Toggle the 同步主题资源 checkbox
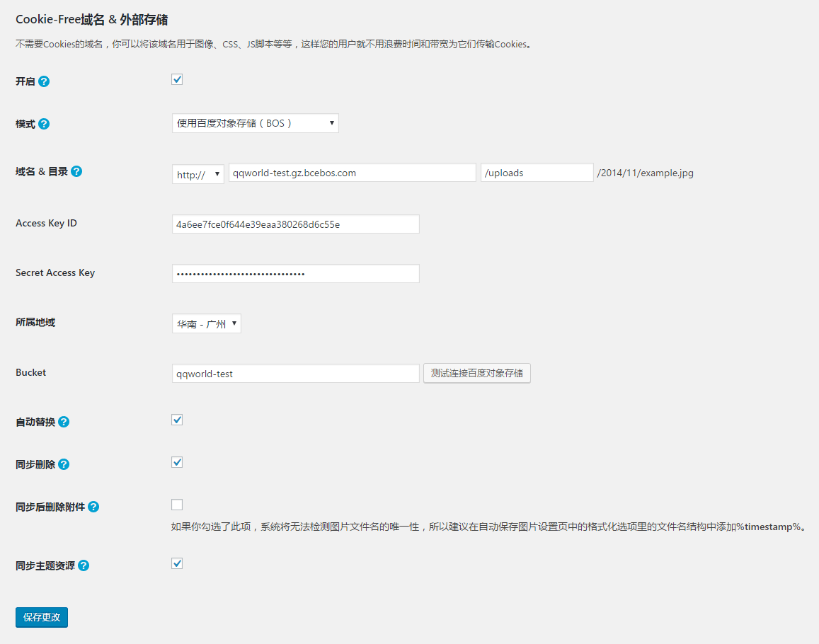 click(x=177, y=563)
